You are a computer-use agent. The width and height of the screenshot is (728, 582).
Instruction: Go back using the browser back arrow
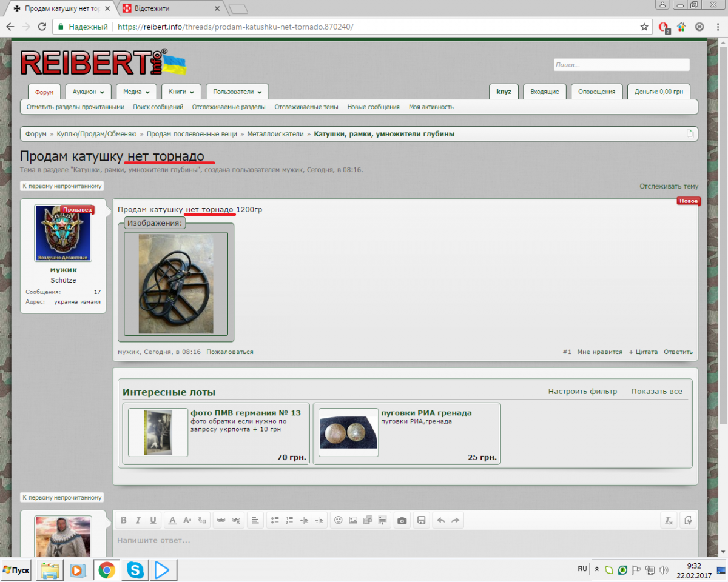(10, 27)
